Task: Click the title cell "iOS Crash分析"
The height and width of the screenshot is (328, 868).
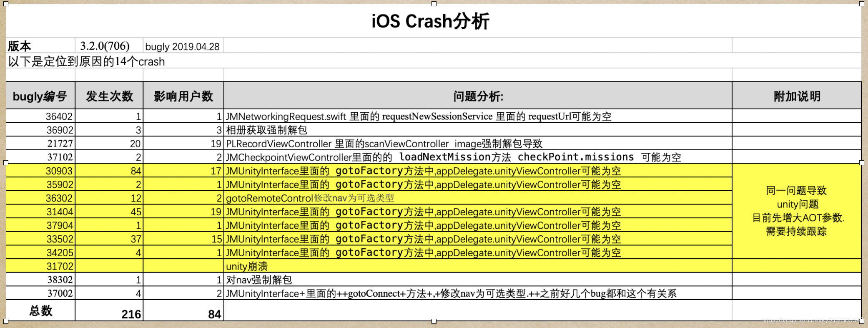Action: pos(433,21)
